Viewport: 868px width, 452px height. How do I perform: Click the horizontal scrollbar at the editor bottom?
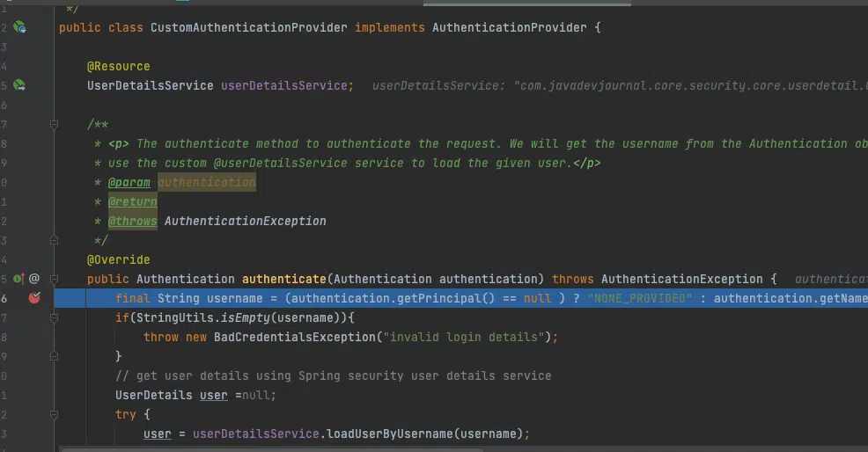point(271,449)
